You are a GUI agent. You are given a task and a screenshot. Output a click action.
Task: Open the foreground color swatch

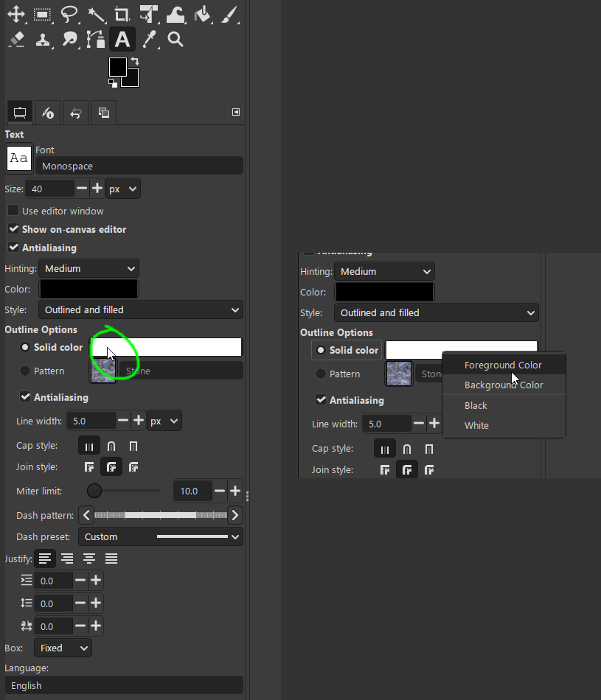click(x=117, y=67)
